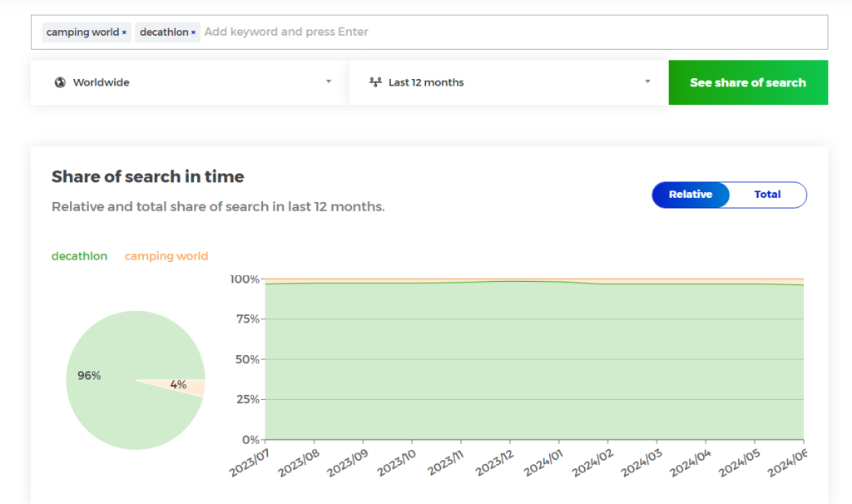Click the time range icon before Last 12 months

(x=375, y=82)
